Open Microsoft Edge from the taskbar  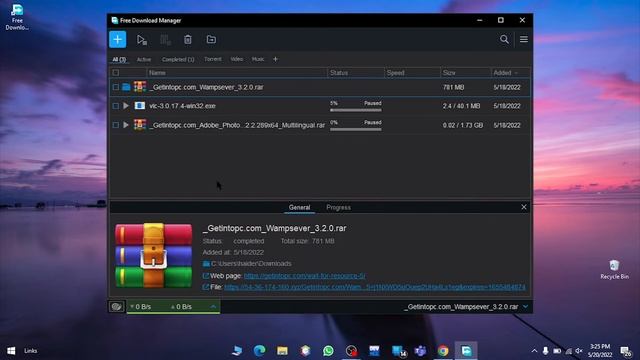pos(259,351)
